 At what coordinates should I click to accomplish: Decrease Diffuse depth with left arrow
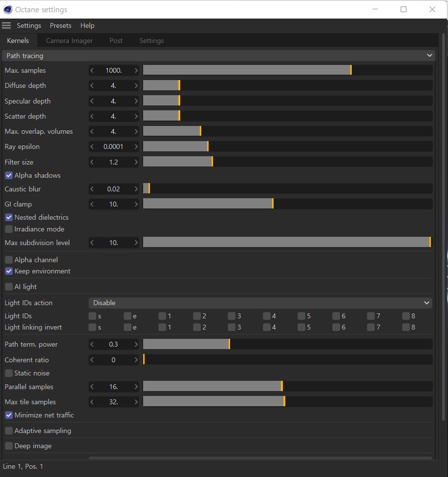(92, 85)
